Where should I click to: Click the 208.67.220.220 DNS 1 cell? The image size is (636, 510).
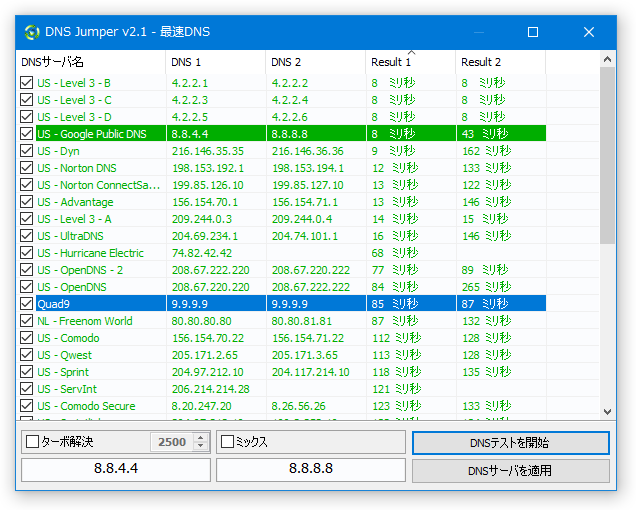point(211,287)
